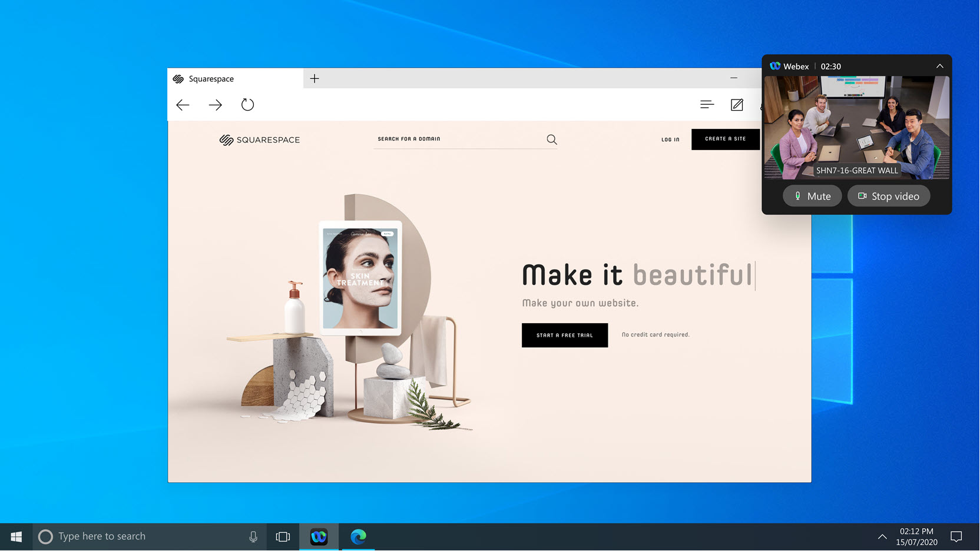Viewport: 980px width, 551px height.
Task: Click the 02:30 Webex call timer
Action: (830, 67)
